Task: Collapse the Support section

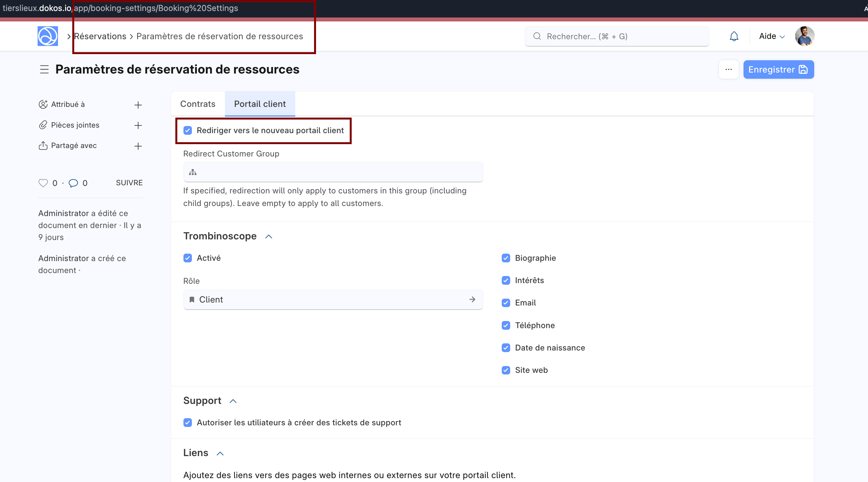Action: (x=233, y=401)
